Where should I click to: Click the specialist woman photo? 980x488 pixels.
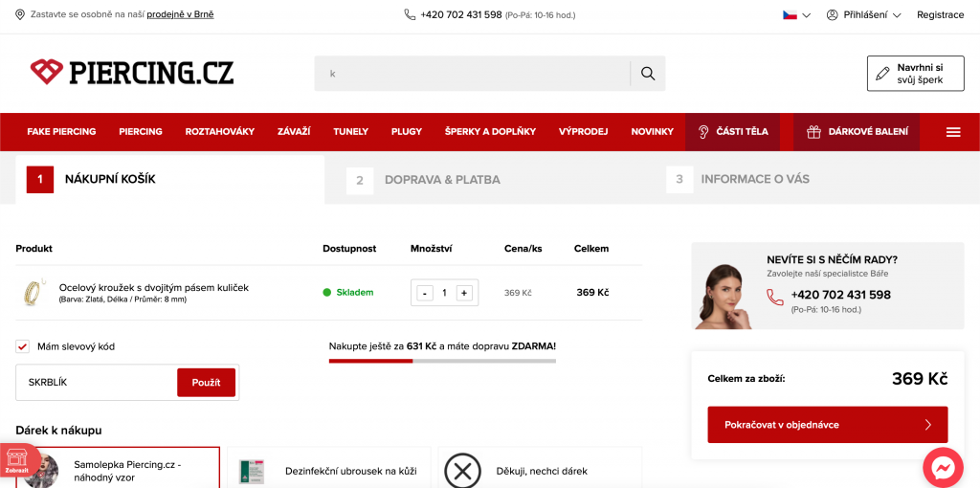coord(725,296)
